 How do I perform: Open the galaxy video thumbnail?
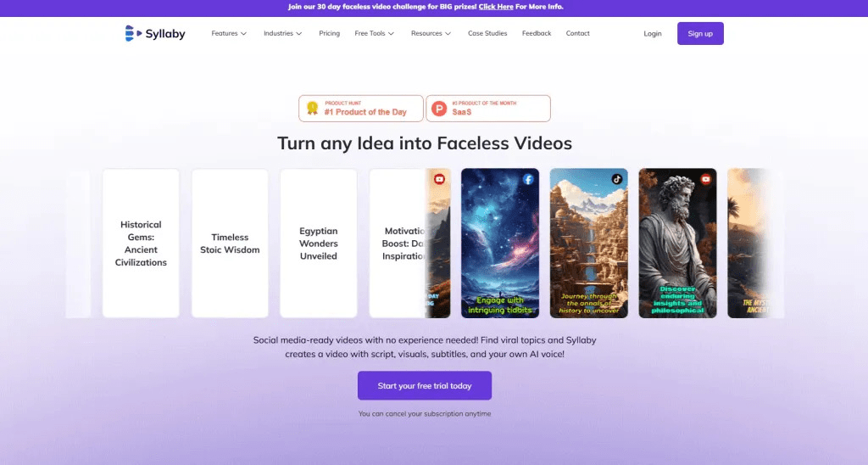(x=500, y=244)
